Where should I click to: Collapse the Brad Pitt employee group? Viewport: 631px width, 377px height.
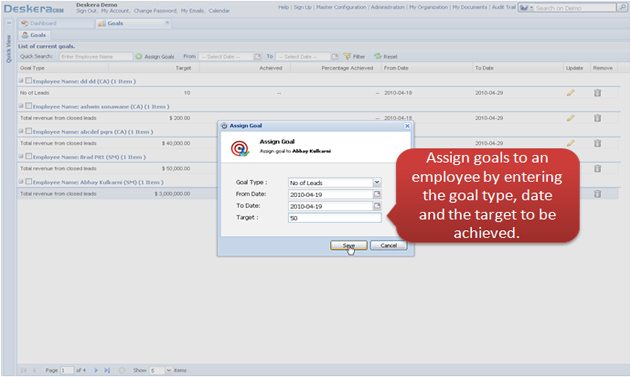point(21,157)
